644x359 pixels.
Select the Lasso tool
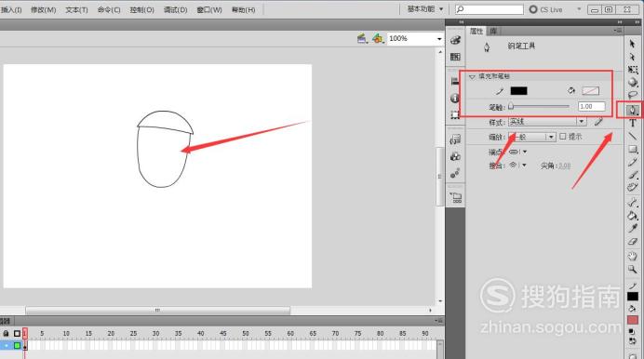[x=633, y=95]
